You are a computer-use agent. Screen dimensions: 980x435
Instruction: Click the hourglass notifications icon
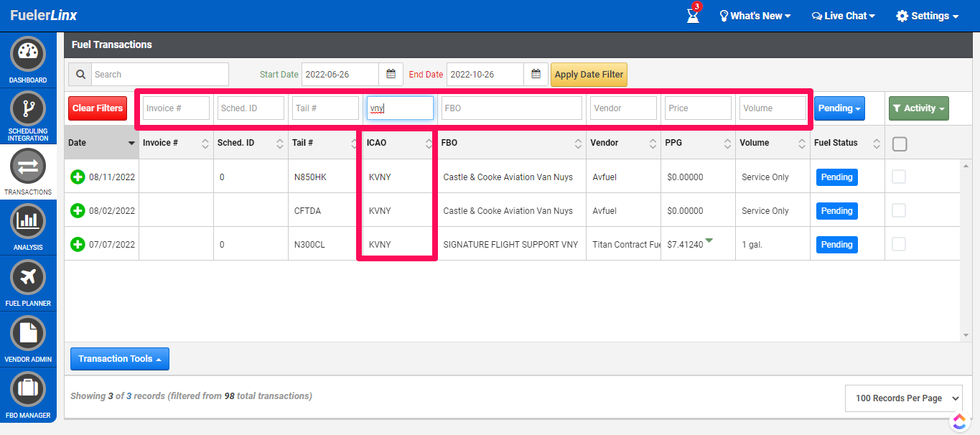tap(693, 15)
